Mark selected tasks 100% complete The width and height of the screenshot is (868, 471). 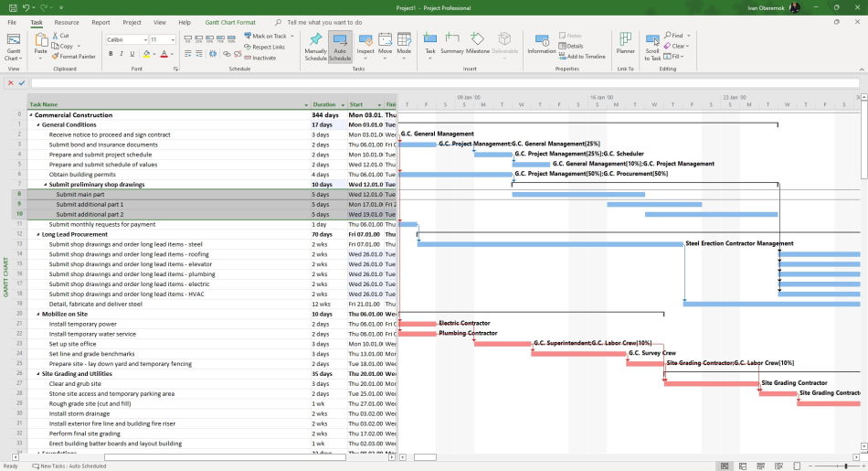click(x=231, y=39)
